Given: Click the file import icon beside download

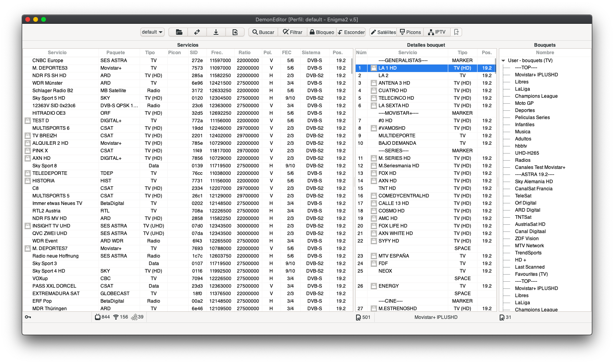Looking at the screenshot, I should pyautogui.click(x=235, y=32).
